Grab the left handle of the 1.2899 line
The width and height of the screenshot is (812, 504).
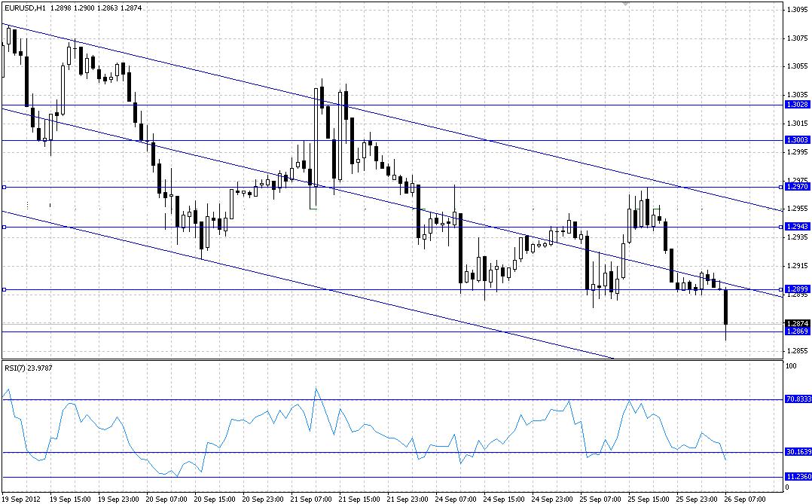[5, 289]
